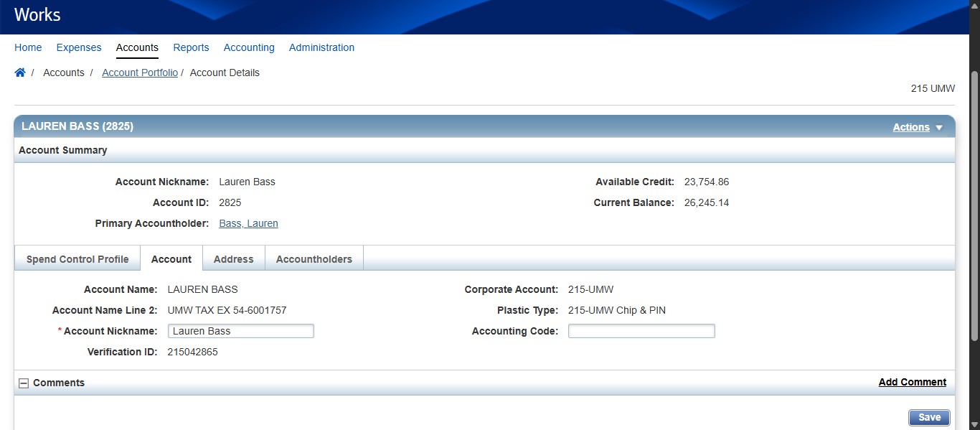Select the Accounts menu item
980x430 pixels.
tap(137, 47)
